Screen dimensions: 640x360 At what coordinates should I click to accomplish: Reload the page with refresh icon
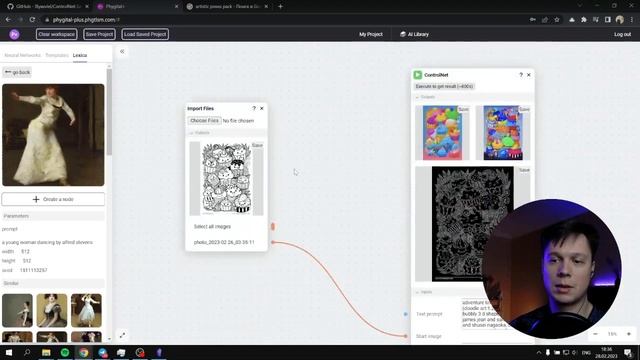[32, 20]
